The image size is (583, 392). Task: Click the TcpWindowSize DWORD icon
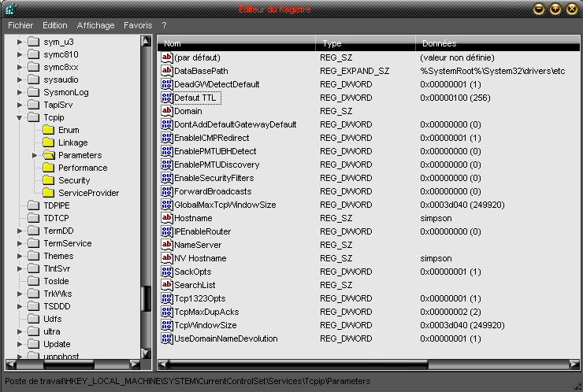166,325
